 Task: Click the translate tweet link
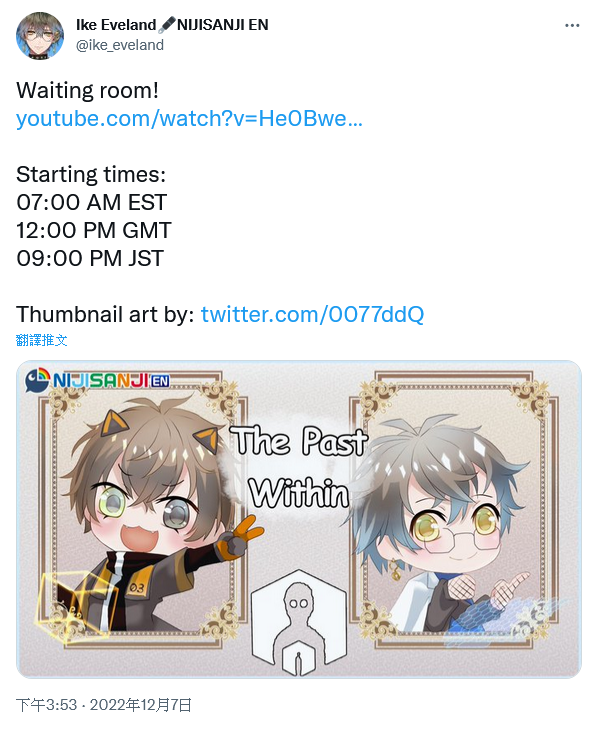point(41,340)
